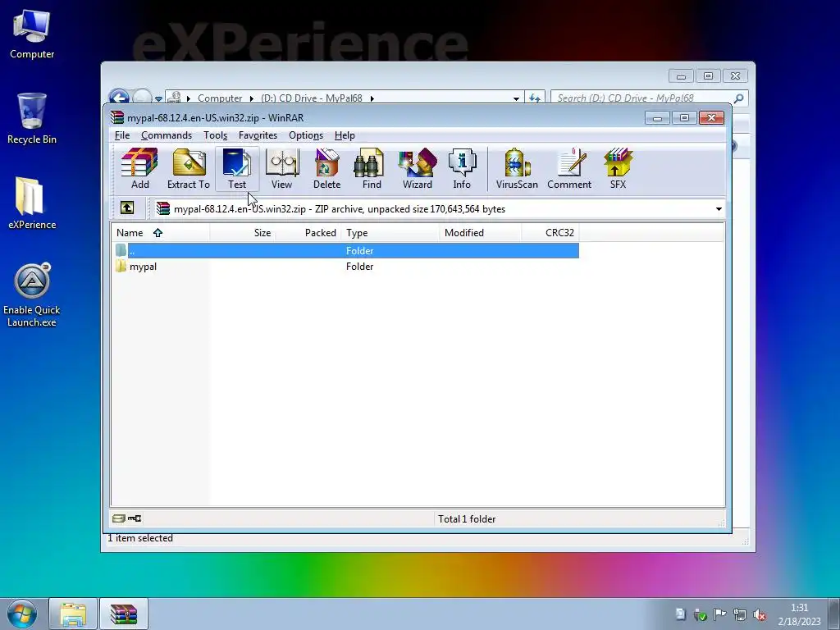The image size is (840, 630).
Task: Click the network tray icon
Action: [x=740, y=614]
